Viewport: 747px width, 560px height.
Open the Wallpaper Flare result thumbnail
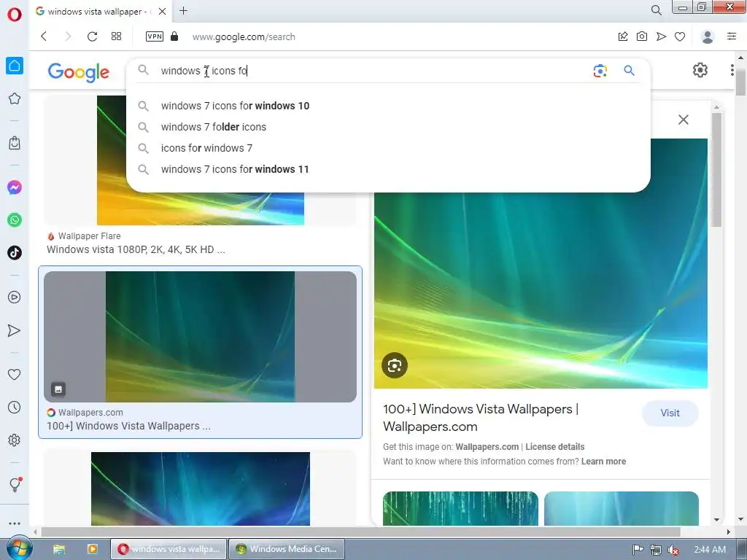[200, 160]
